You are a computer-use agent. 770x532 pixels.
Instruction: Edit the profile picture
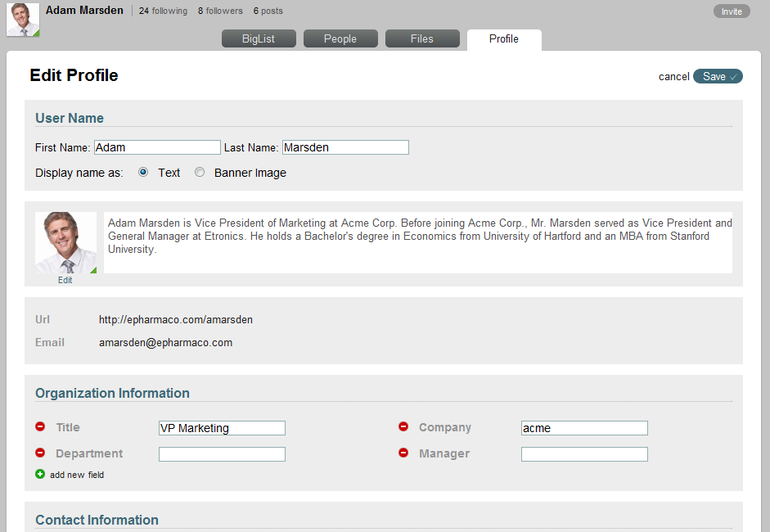pos(65,280)
